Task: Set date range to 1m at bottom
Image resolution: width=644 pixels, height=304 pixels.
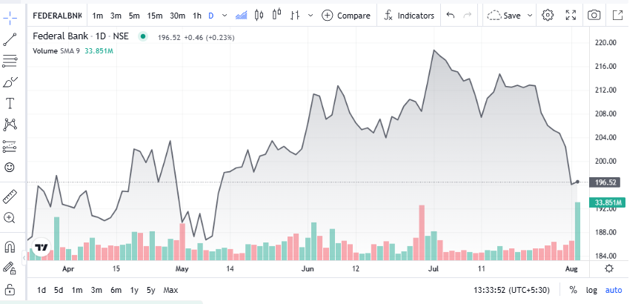Action: 77,290
